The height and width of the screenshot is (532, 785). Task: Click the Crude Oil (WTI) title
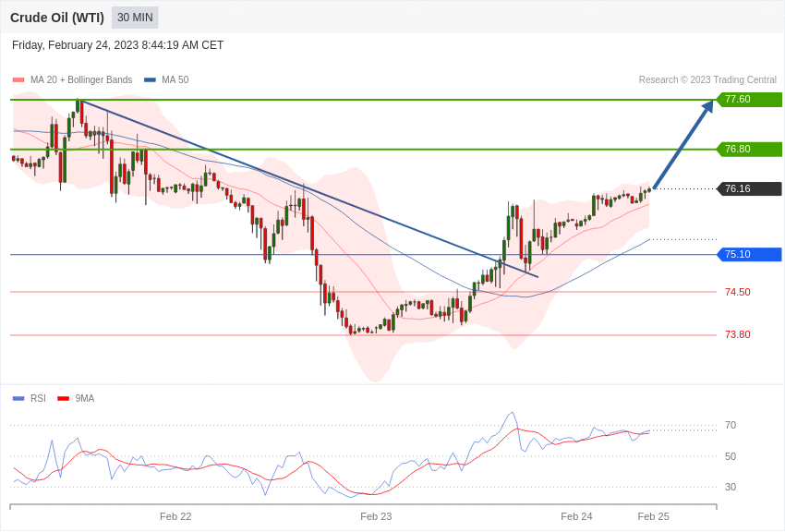(x=57, y=18)
